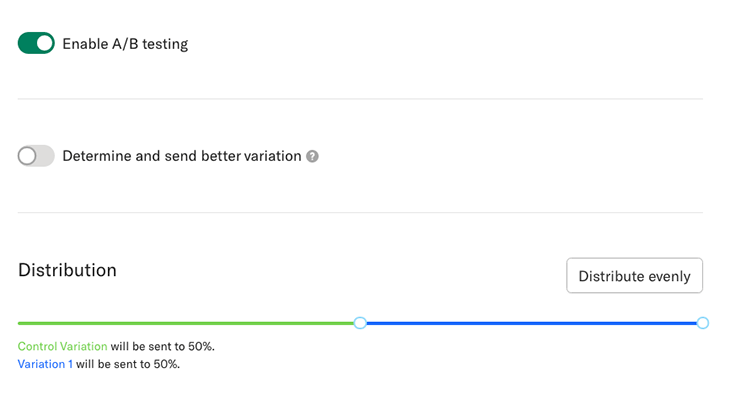Click the Control Variation "will be sent to 50%" text
The width and height of the screenshot is (730, 400).
click(163, 347)
